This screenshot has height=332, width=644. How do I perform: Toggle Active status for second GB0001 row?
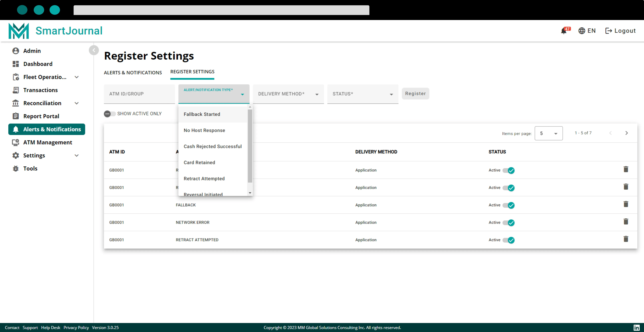[x=508, y=188]
